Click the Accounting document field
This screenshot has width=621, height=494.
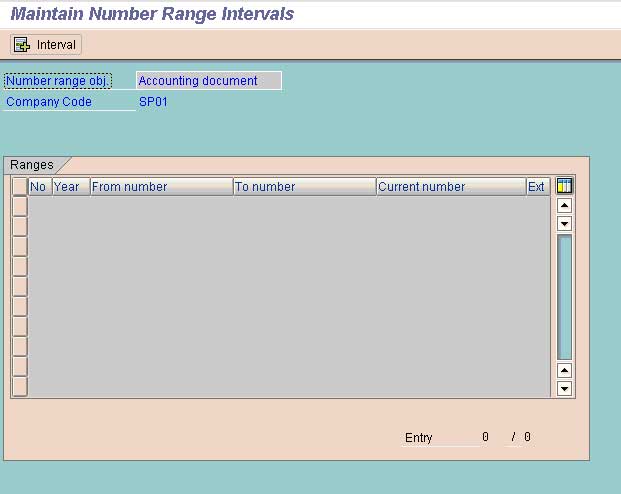[x=208, y=81]
